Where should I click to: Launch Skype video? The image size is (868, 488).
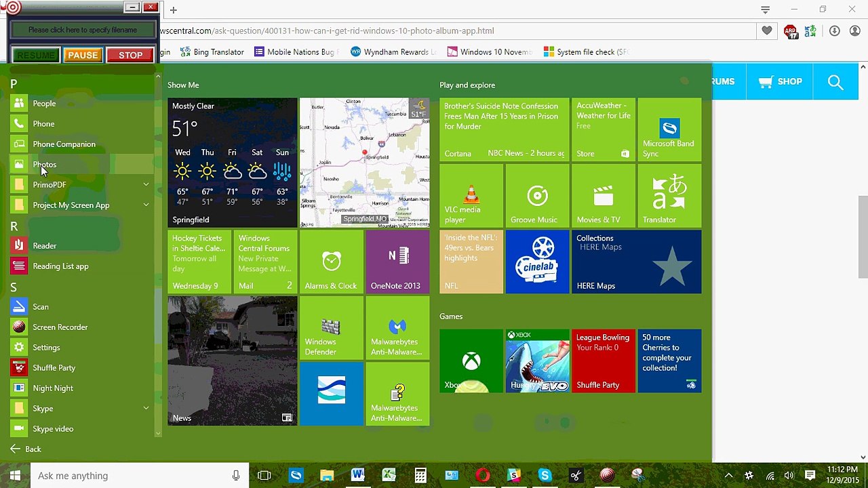(x=81, y=429)
